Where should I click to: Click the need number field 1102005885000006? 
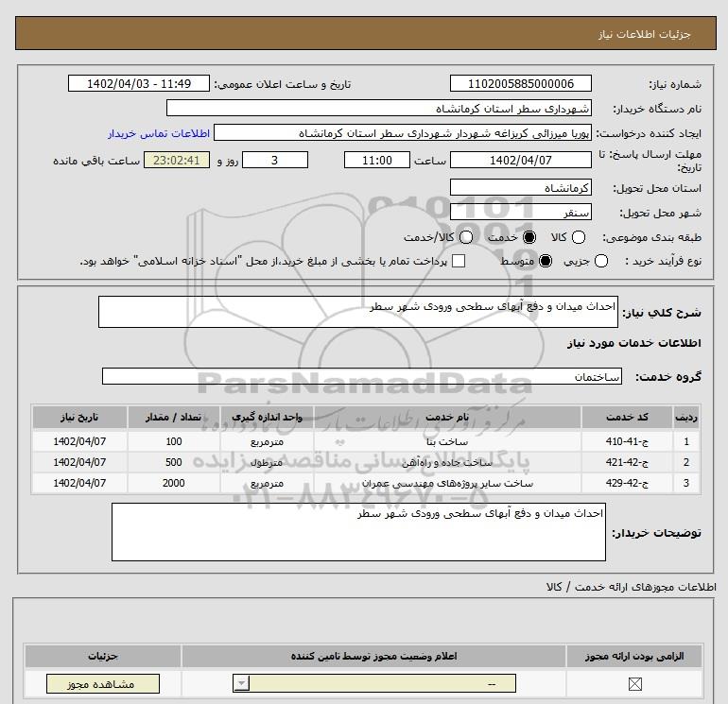pyautogui.click(x=520, y=83)
